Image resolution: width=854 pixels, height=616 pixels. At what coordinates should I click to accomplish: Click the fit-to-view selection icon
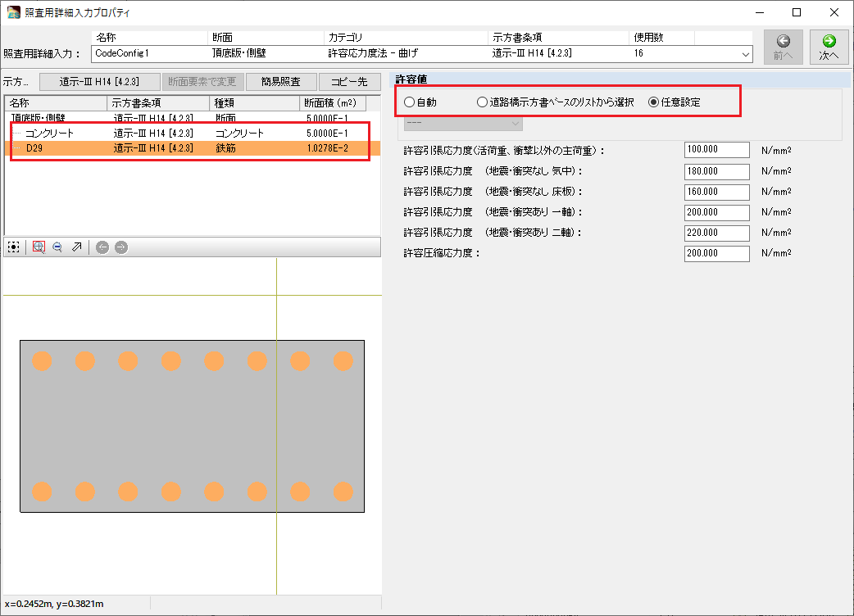point(13,247)
